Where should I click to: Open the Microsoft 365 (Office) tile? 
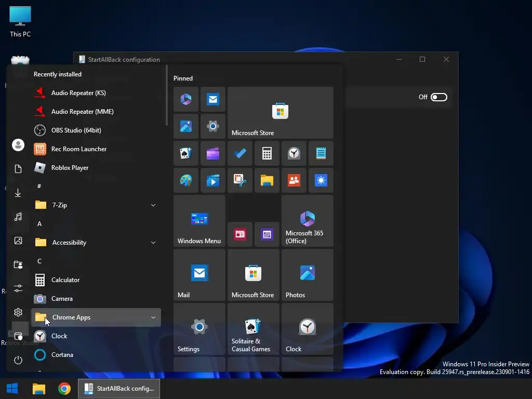click(308, 221)
